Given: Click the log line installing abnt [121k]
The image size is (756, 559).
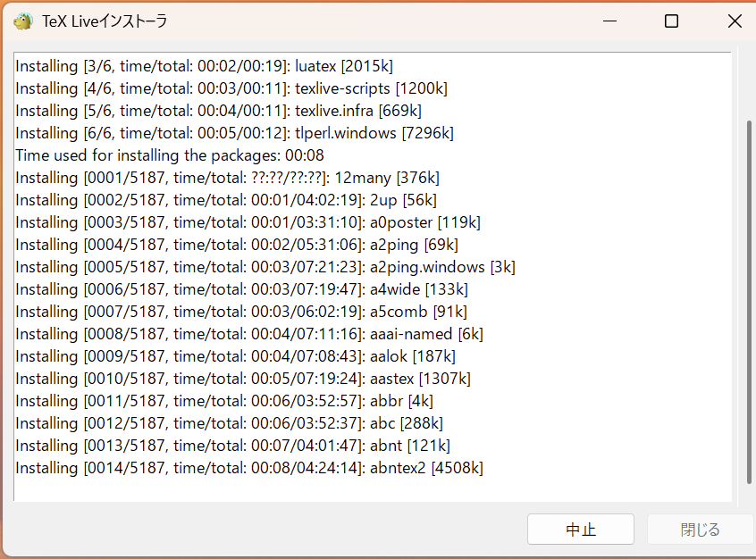Looking at the screenshot, I should point(233,446).
